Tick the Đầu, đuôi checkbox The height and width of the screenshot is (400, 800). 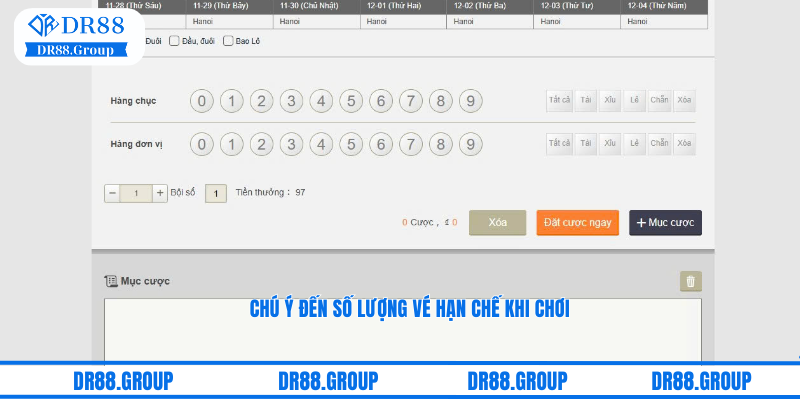[x=174, y=41]
